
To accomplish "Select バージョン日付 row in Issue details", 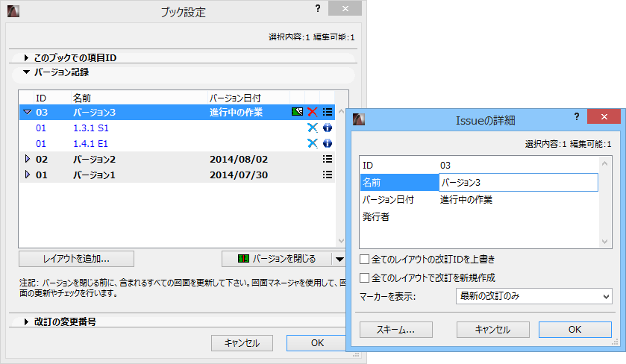I will coord(479,200).
